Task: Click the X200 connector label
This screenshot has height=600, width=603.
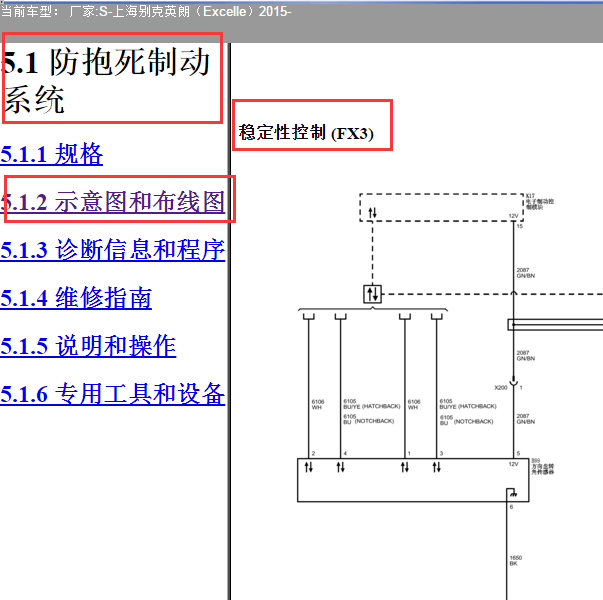Action: pyautogui.click(x=501, y=387)
